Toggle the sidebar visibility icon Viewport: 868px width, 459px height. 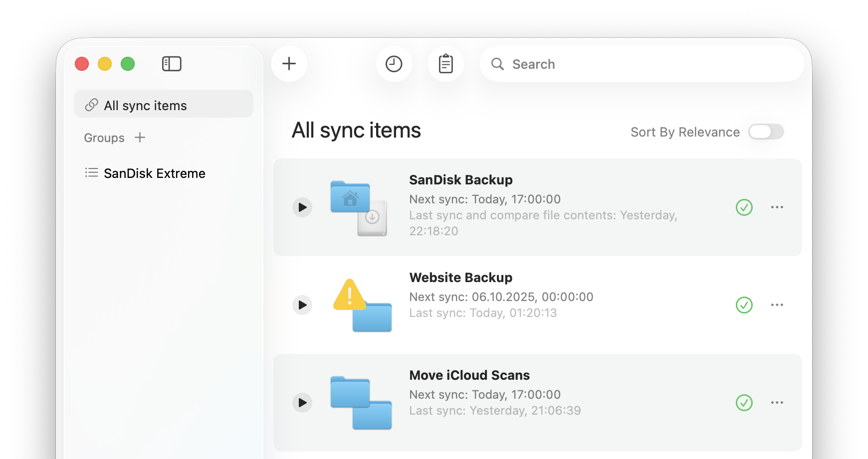[172, 64]
